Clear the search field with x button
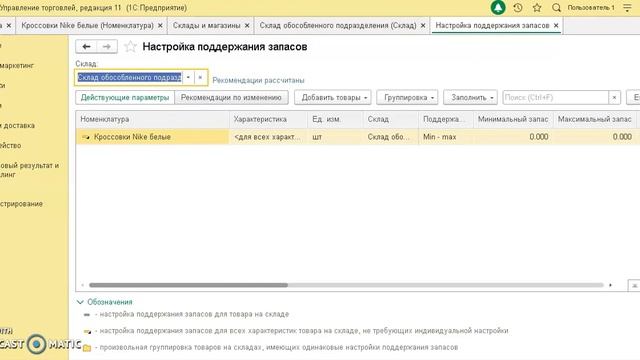This screenshot has height=360, width=640. 614,98
